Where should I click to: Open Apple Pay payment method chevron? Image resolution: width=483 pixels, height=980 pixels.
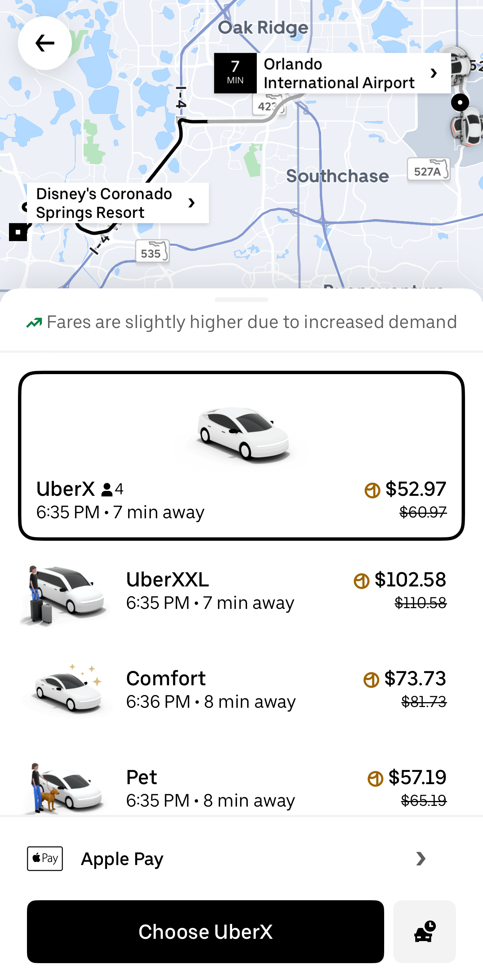tap(420, 858)
